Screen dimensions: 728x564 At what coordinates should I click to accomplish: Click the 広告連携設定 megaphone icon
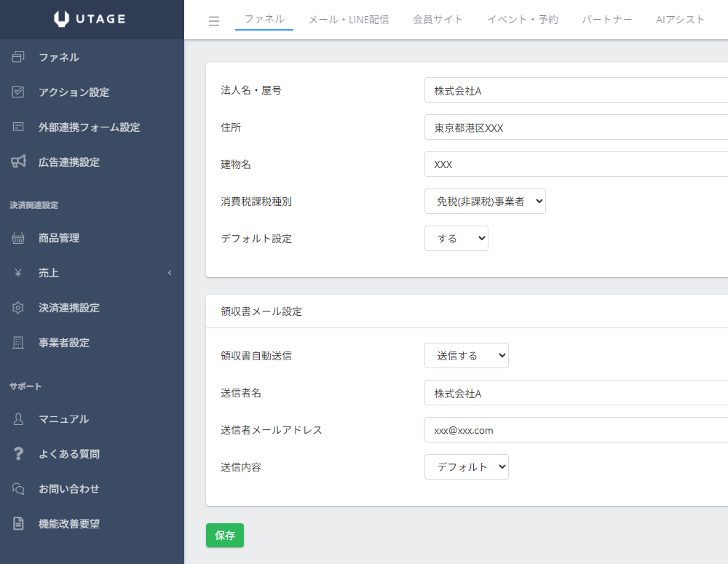(x=19, y=162)
